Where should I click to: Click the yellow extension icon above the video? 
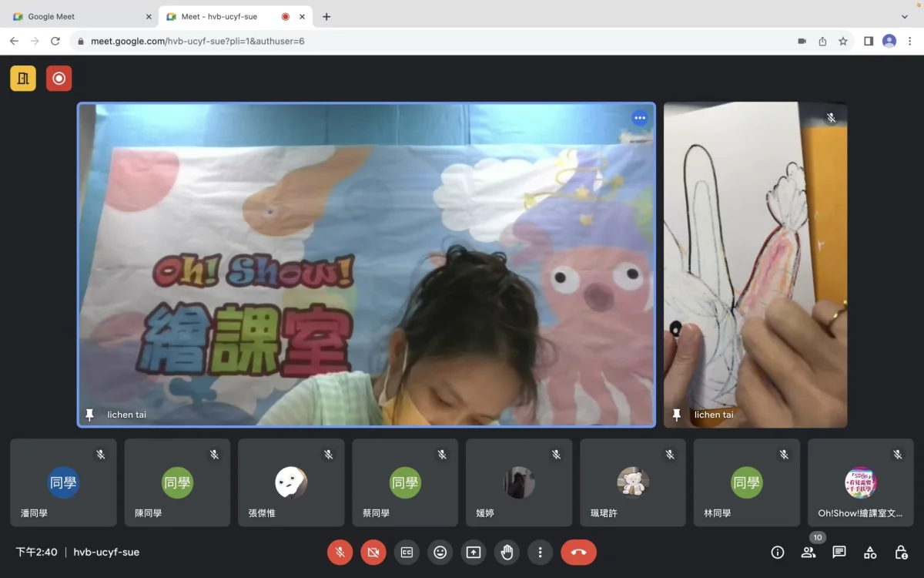(23, 78)
